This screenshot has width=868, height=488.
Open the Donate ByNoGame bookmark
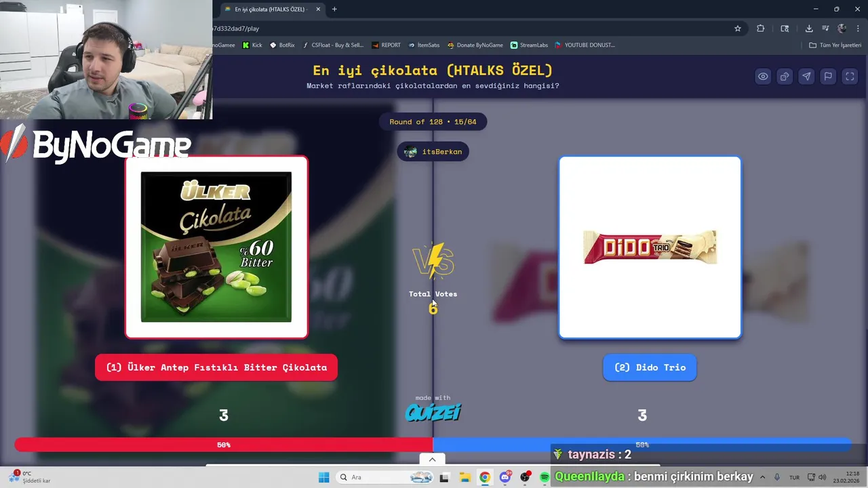[475, 45]
